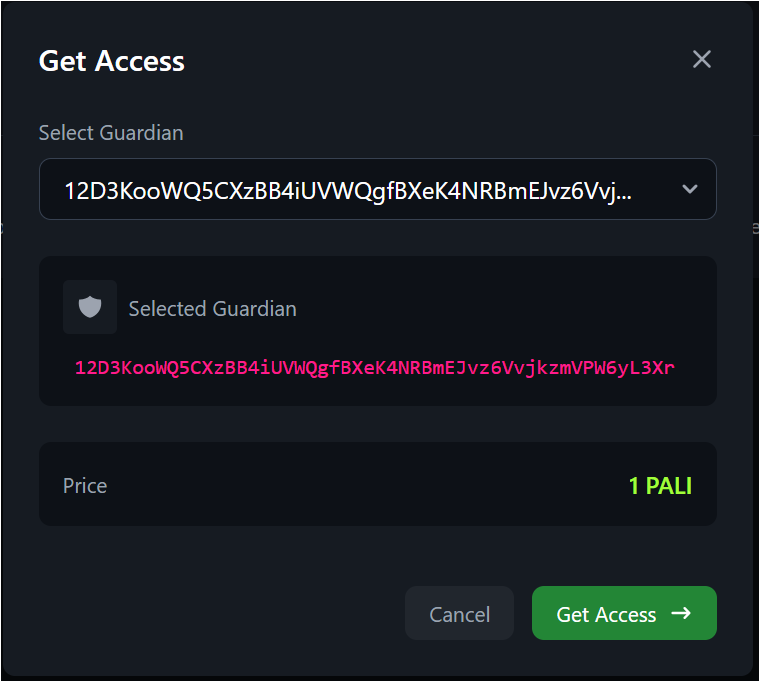Click empty footer area left of Cancel
The width and height of the screenshot is (760, 682).
tap(220, 613)
